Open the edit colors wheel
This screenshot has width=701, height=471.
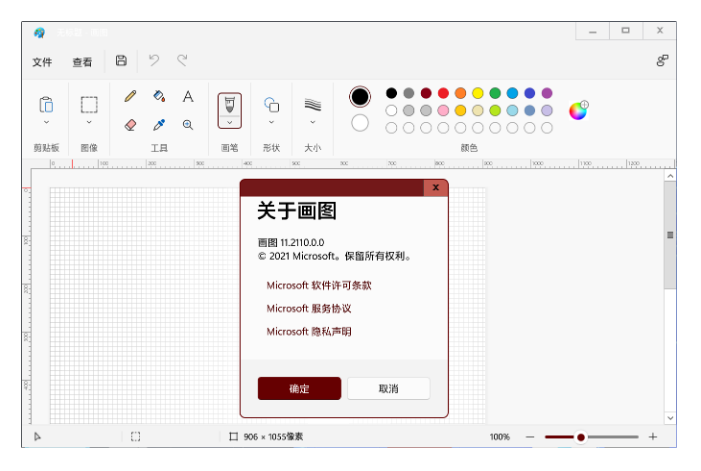click(x=578, y=110)
